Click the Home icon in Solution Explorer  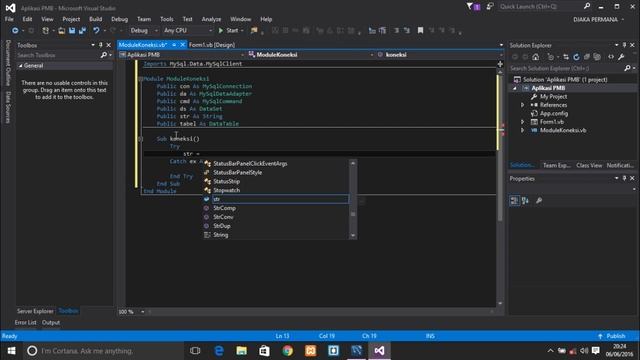point(536,57)
